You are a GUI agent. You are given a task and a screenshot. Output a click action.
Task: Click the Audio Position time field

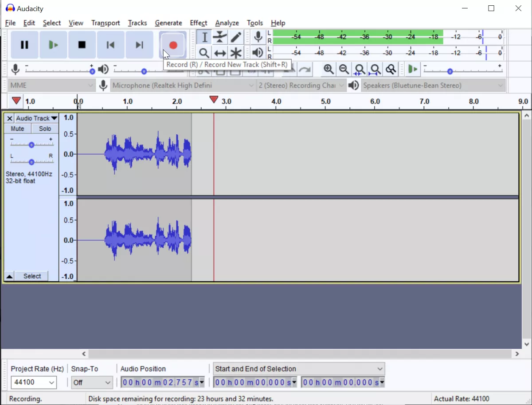163,382
